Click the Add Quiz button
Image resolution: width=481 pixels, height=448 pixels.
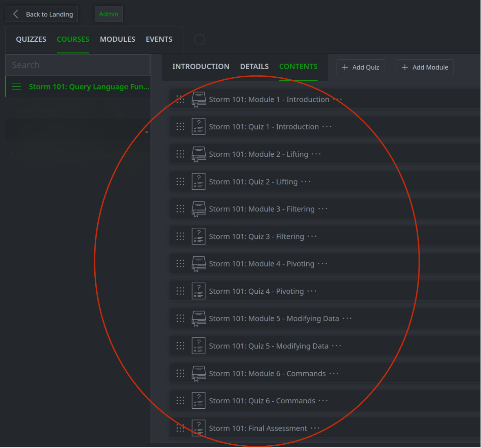(x=360, y=67)
